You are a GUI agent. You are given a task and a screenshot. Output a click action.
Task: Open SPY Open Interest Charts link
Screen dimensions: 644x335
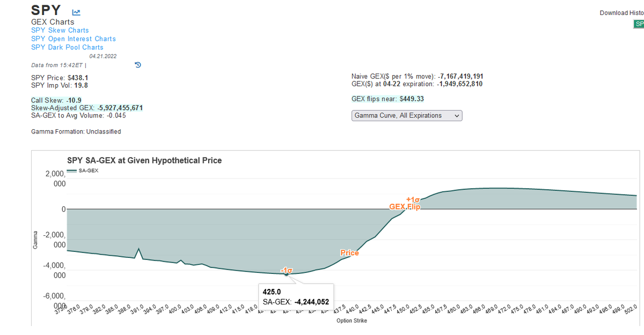74,39
